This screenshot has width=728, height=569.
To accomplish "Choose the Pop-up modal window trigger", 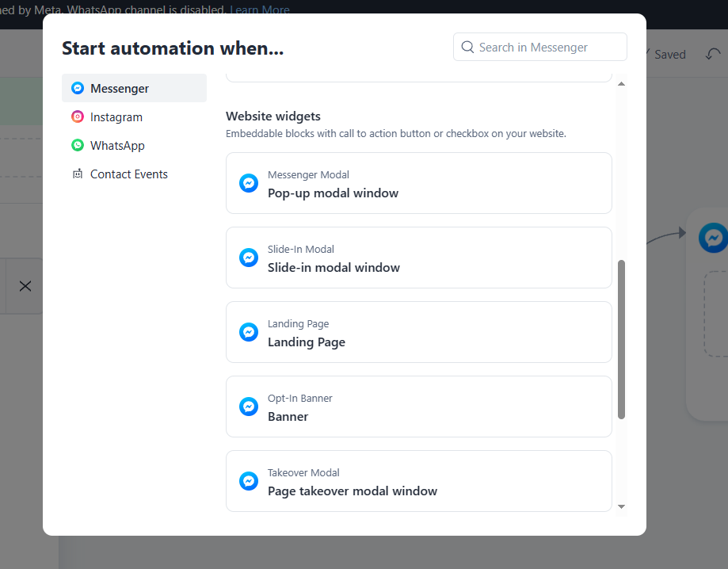I will (418, 183).
